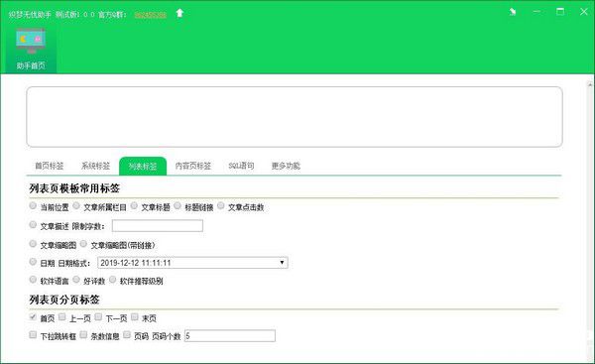Select the 日期 radio button
595x364 pixels.
(33, 262)
